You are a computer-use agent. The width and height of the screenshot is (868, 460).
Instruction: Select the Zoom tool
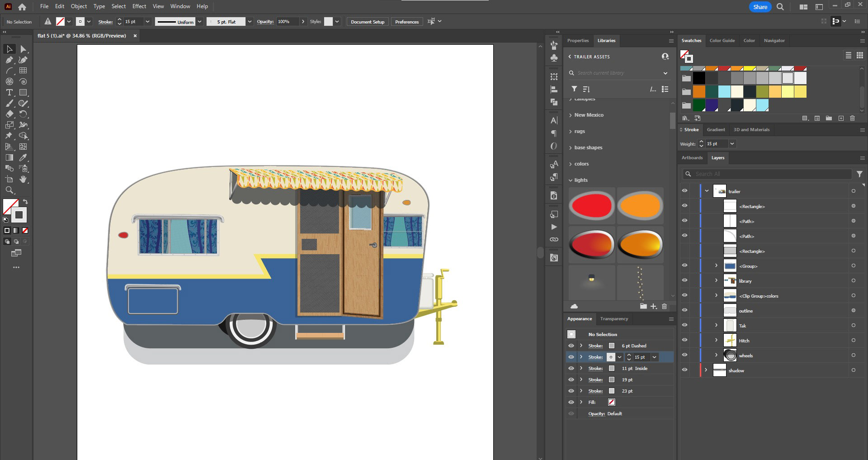[x=9, y=190]
